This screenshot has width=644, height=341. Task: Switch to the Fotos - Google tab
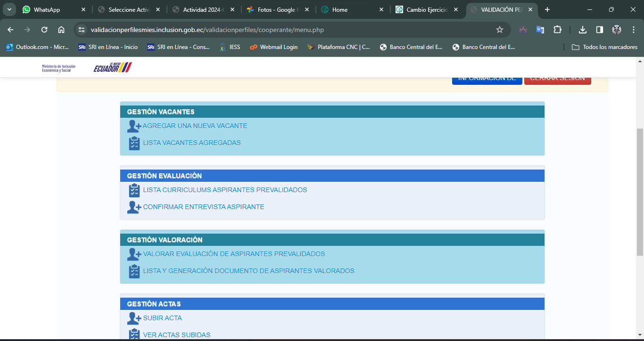point(276,9)
